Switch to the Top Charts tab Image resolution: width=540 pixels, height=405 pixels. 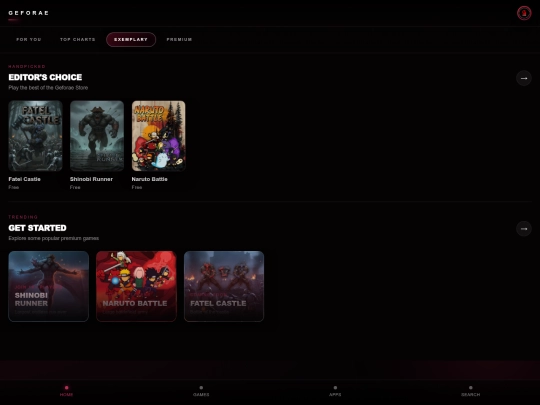[x=77, y=40]
